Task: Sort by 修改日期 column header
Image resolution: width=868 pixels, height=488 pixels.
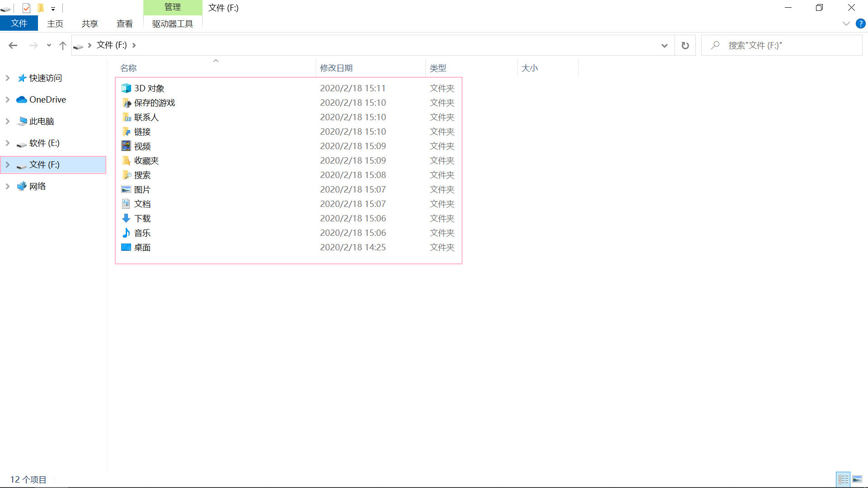Action: coord(336,68)
